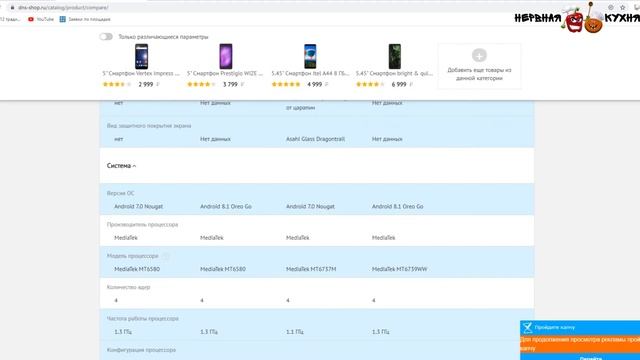Image resolution: width=640 pixels, height=360 pixels.
Task: Select 'Android 7.0 Nougat' in first column
Action: 138,207
